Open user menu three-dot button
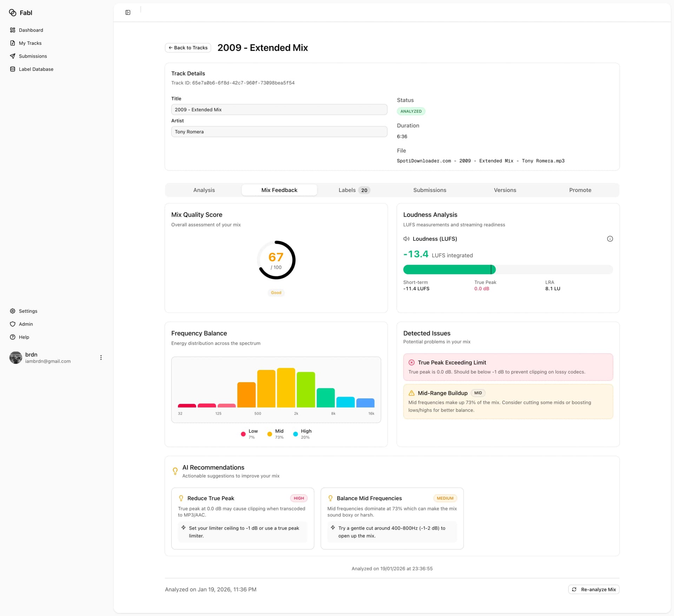The height and width of the screenshot is (616, 674). (x=101, y=358)
